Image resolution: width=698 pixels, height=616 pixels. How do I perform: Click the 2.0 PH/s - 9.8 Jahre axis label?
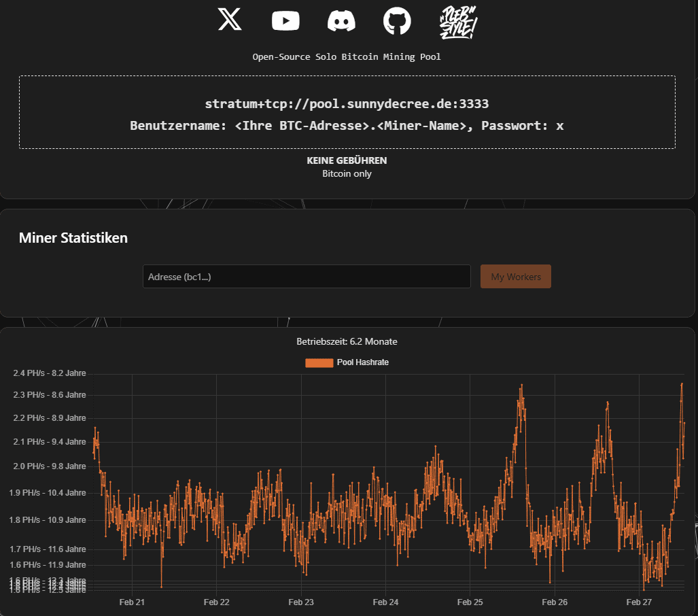point(50,466)
